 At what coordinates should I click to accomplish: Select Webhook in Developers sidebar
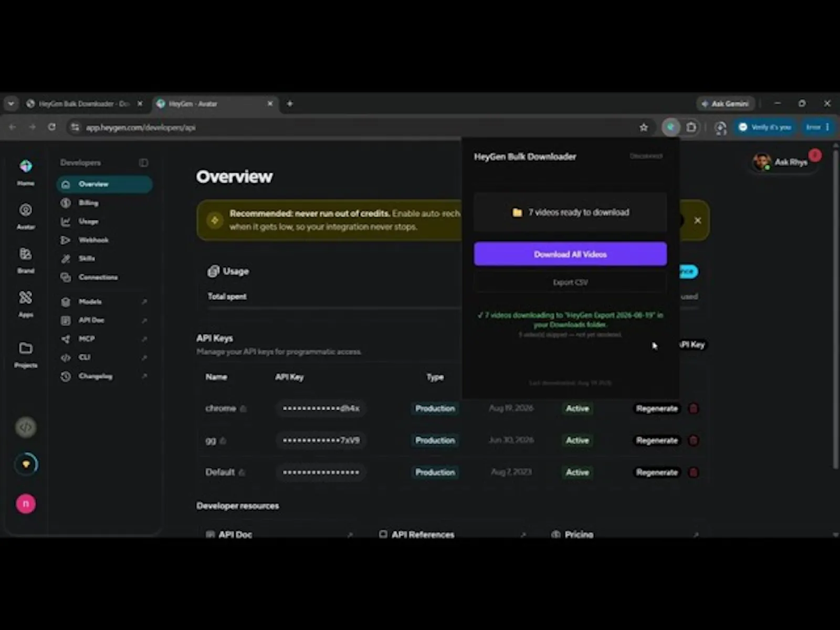[x=104, y=240]
